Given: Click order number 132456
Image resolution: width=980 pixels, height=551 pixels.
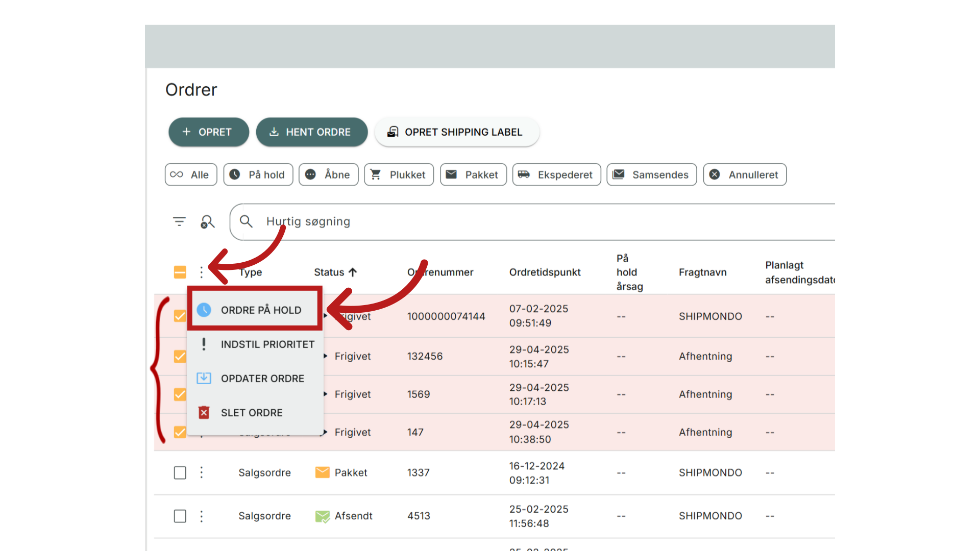Looking at the screenshot, I should 425,356.
